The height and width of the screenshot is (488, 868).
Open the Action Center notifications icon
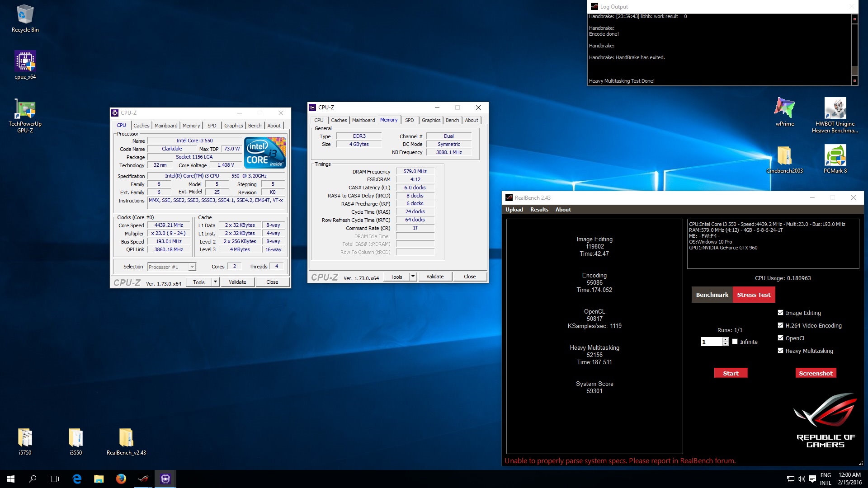point(812,479)
